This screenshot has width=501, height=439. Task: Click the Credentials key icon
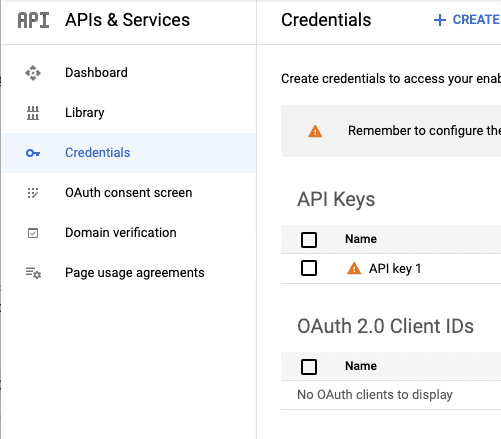click(33, 153)
